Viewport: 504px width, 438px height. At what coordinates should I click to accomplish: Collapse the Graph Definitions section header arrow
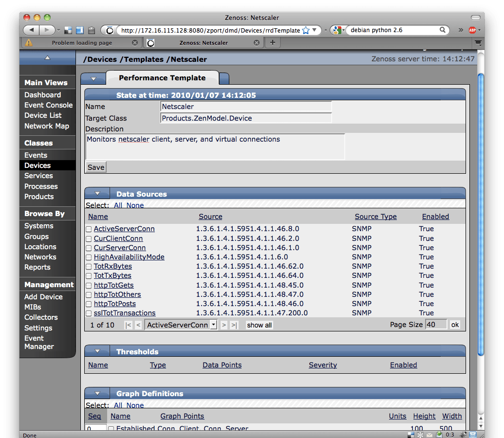tap(96, 393)
